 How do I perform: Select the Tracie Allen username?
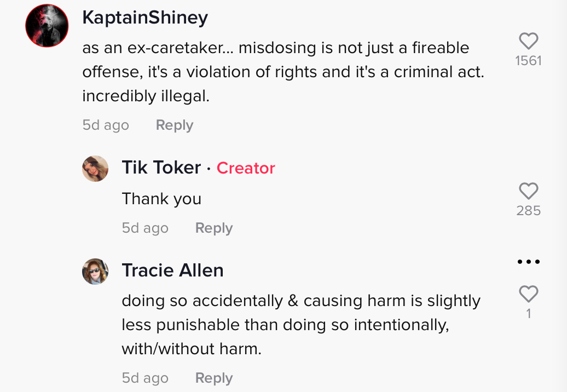click(172, 270)
